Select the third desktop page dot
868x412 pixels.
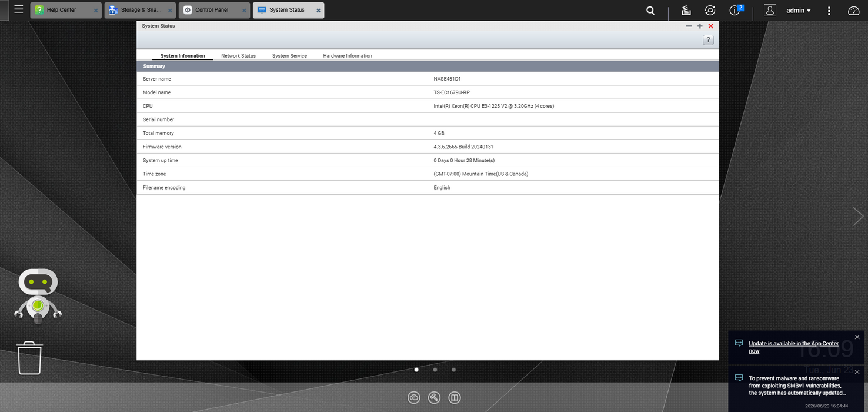click(x=453, y=370)
